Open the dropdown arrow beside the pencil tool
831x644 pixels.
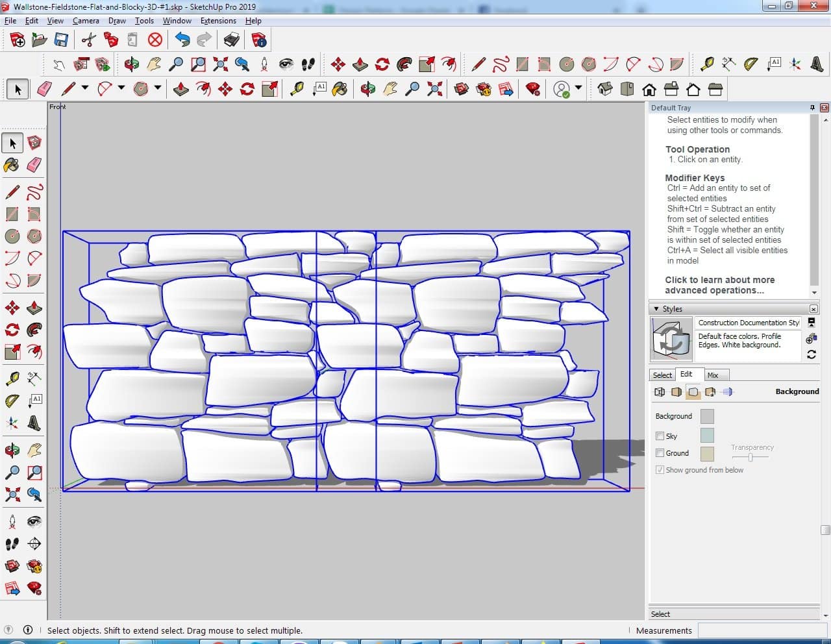coord(84,88)
